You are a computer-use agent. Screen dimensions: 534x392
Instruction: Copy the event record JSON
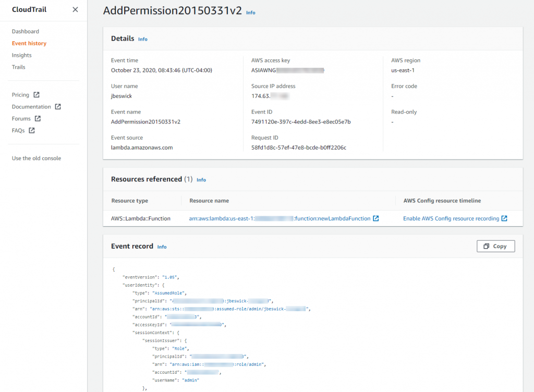[495, 246]
